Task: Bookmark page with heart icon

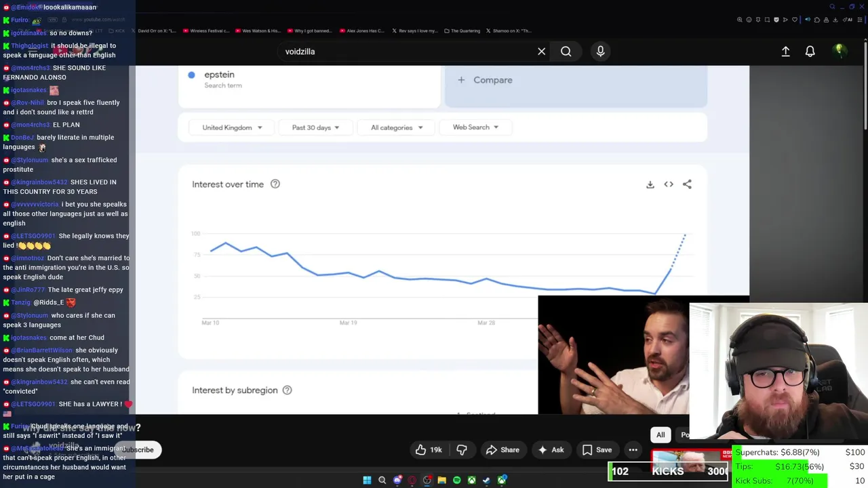Action: coord(795,20)
